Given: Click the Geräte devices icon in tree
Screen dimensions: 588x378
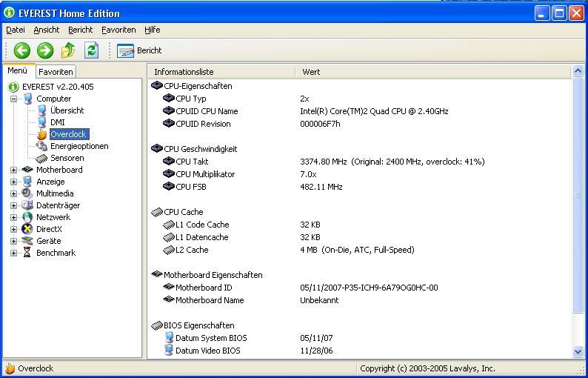Looking at the screenshot, I should click(27, 241).
